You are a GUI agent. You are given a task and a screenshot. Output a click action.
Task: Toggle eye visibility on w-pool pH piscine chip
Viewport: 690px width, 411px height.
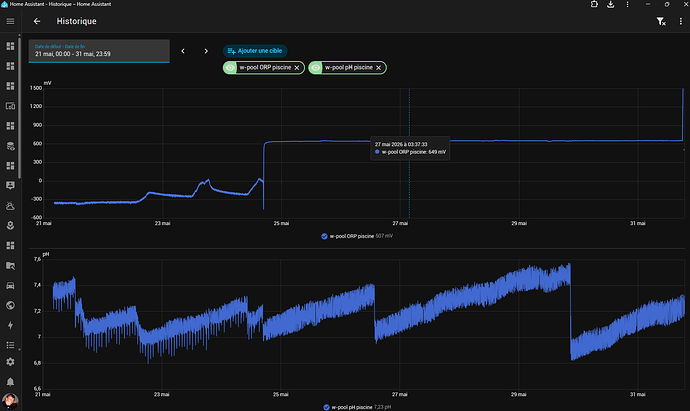tap(316, 68)
